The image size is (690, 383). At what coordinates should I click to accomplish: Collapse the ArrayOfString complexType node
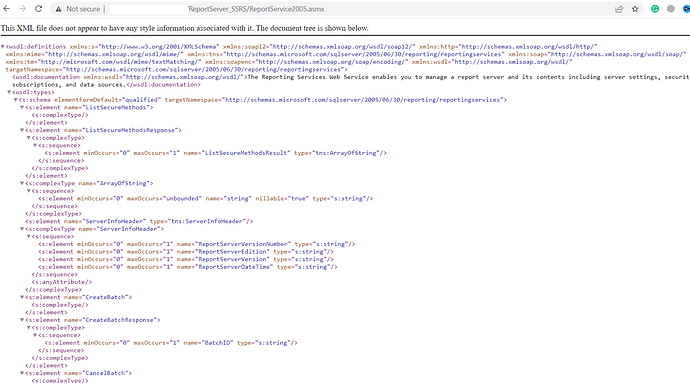pos(22,183)
